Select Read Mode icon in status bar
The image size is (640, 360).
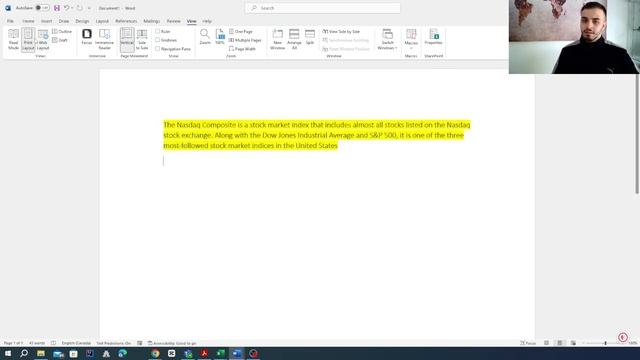click(546, 343)
